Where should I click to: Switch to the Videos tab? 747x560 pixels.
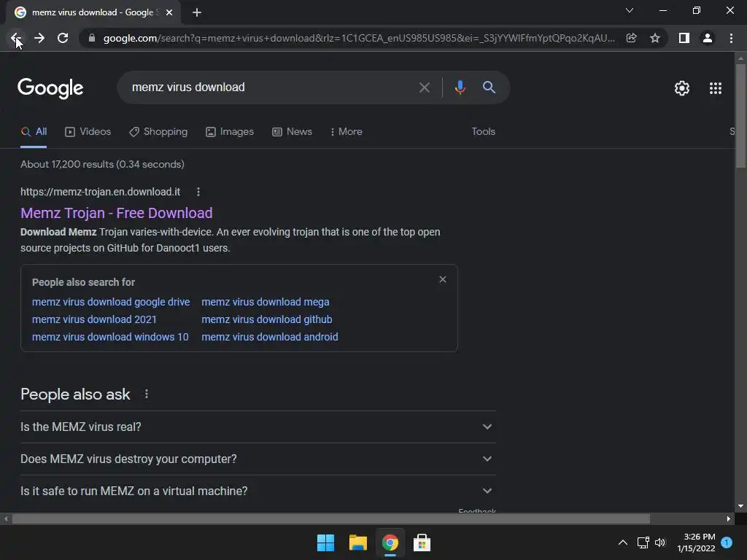click(x=88, y=132)
